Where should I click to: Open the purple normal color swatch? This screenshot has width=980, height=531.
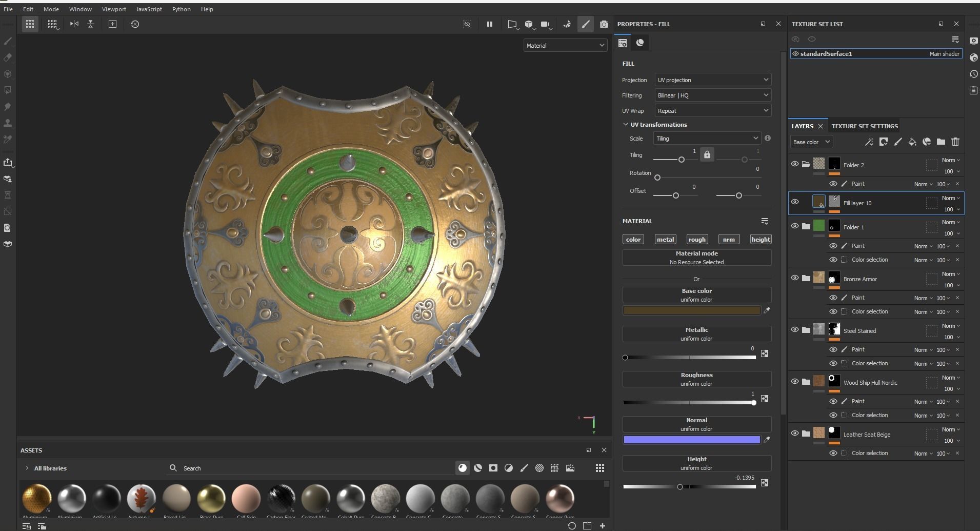tap(691, 440)
